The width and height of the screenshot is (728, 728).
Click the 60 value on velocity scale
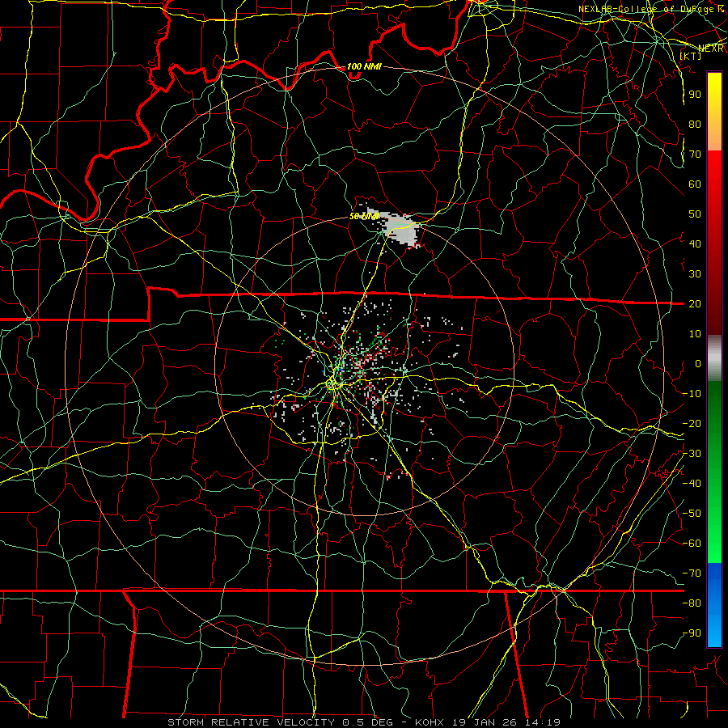(695, 184)
